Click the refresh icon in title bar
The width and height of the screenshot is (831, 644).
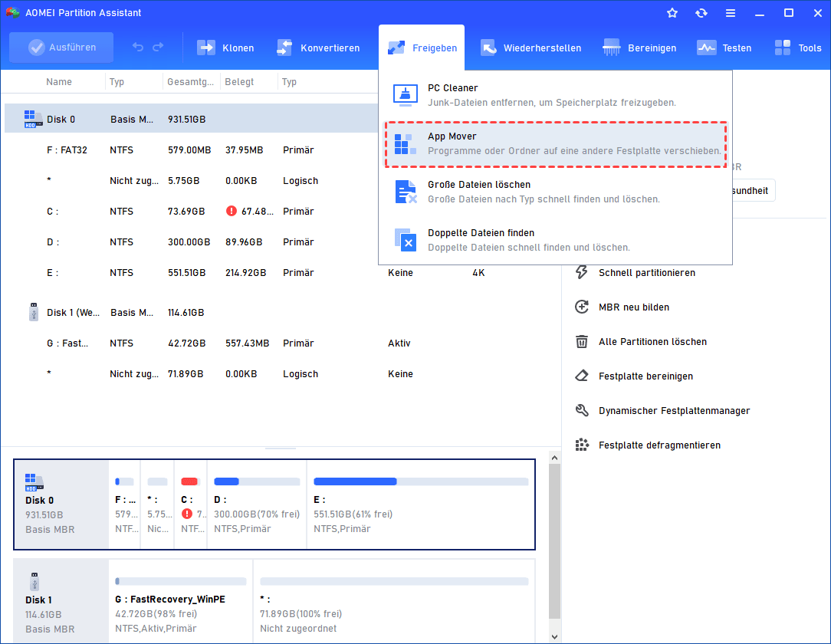point(701,13)
